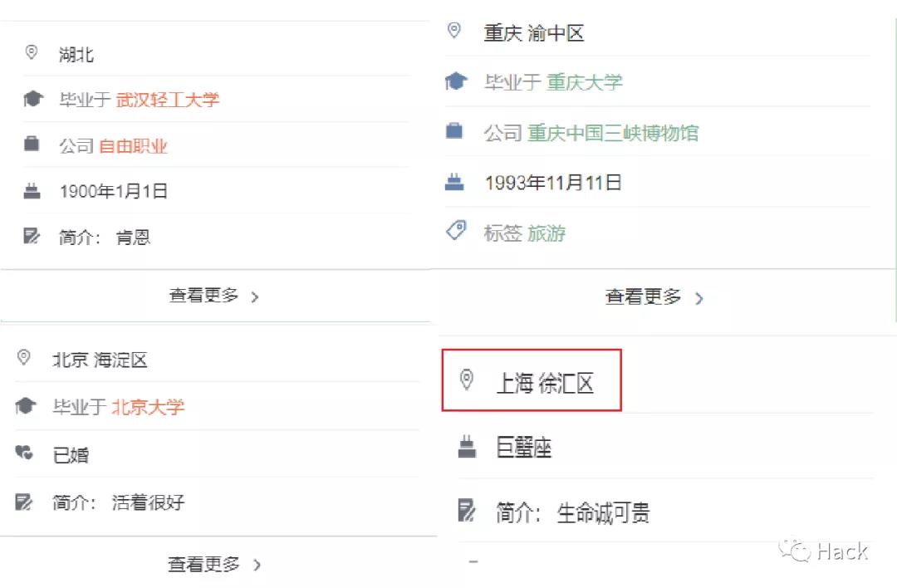This screenshot has width=897, height=588.
Task: Click the location pin icon beside 上海 徐汇区
Action: (x=467, y=381)
